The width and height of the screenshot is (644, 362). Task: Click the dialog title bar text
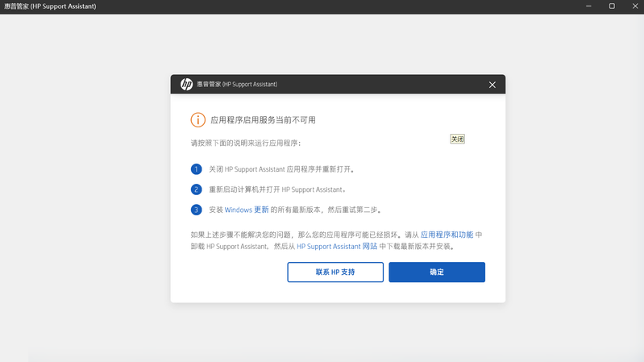pyautogui.click(x=237, y=85)
